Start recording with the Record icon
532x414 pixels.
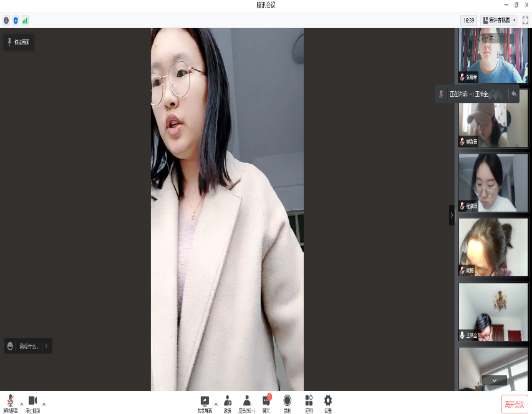coord(287,401)
